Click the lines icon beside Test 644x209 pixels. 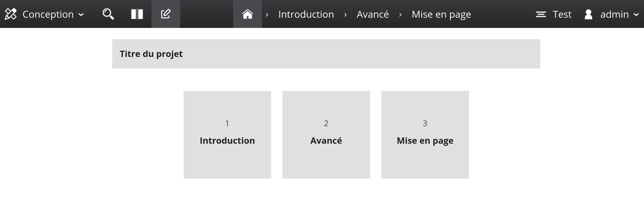click(x=541, y=14)
